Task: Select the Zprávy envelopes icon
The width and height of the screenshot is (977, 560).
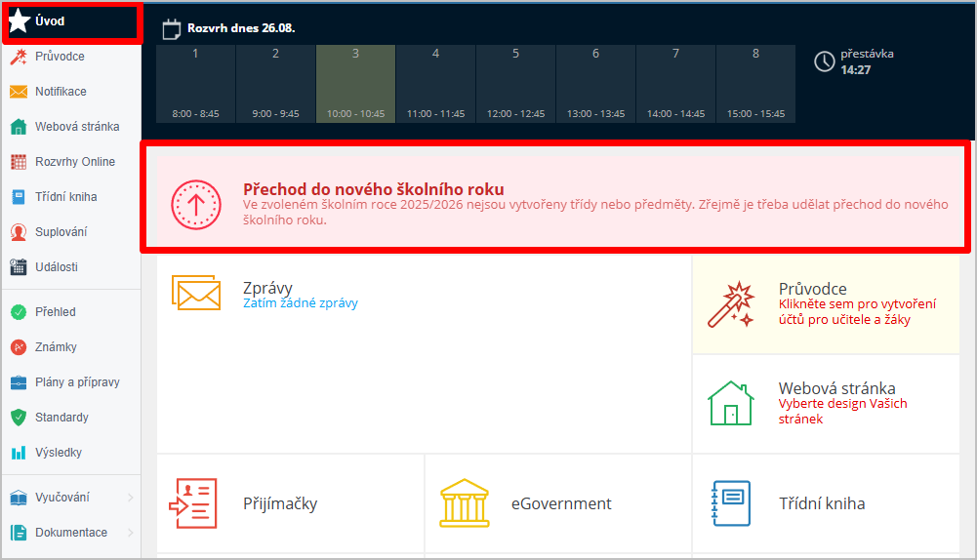Action: coord(196,292)
